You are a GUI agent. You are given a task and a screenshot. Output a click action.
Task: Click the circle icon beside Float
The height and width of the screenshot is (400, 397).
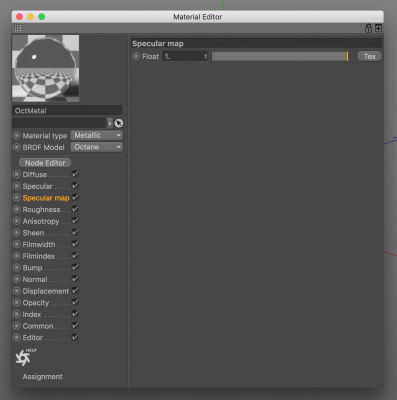136,56
